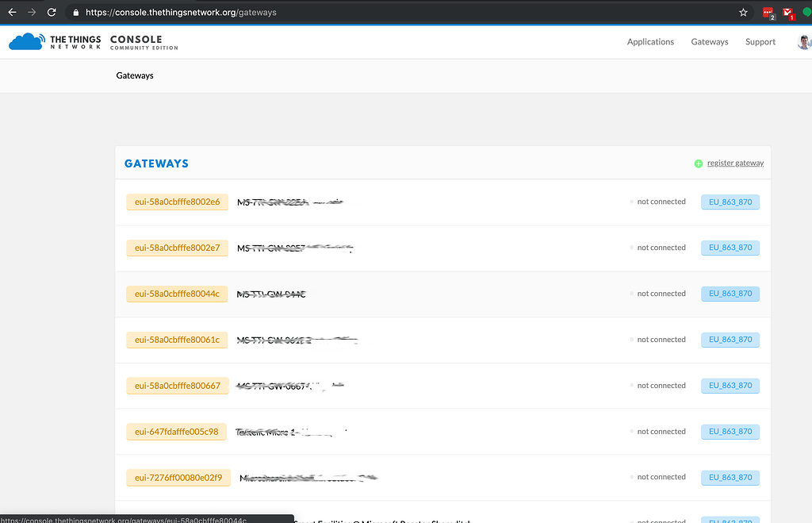
Task: Click the bookmark star in address bar
Action: 743,12
